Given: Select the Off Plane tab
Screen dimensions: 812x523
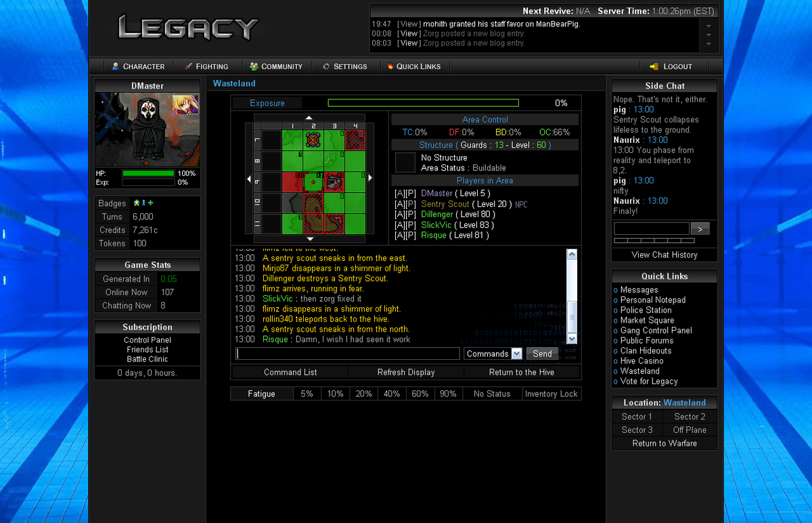Looking at the screenshot, I should click(x=690, y=430).
